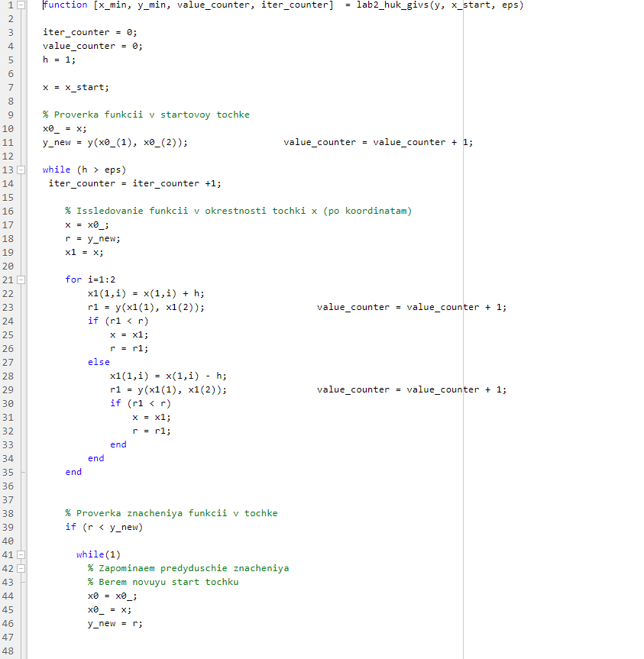The height and width of the screenshot is (659, 644).
Task: Collapse the for loop fold marker on line 21
Action: click(21, 279)
